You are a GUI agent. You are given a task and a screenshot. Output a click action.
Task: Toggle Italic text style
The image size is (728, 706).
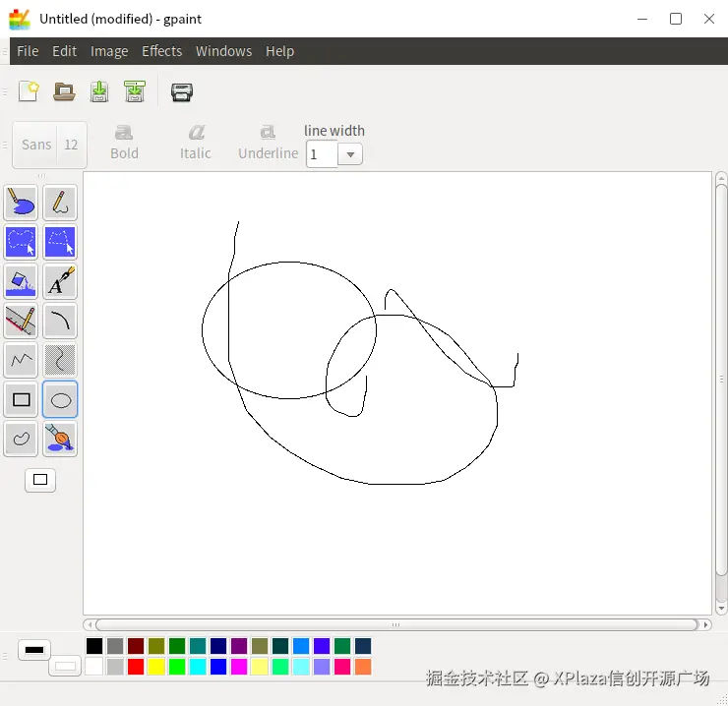click(x=196, y=143)
